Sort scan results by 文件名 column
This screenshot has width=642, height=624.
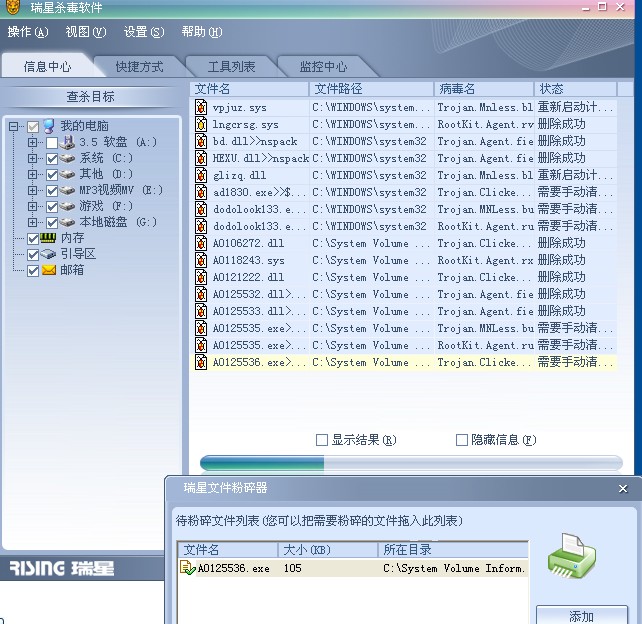[x=249, y=89]
